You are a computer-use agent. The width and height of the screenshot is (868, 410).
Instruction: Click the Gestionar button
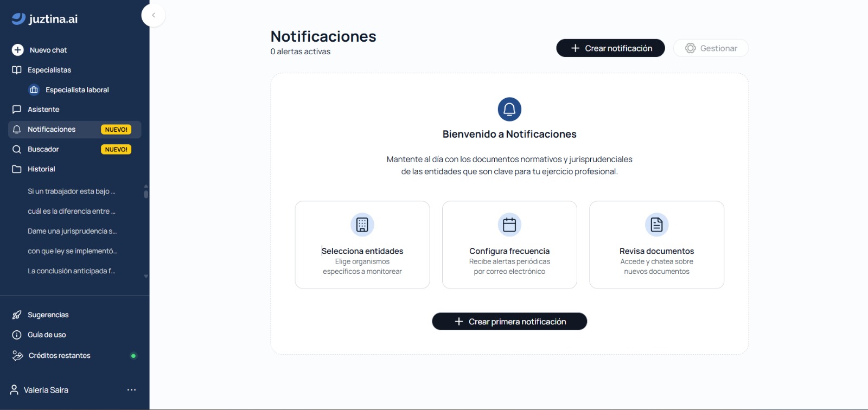click(x=711, y=48)
